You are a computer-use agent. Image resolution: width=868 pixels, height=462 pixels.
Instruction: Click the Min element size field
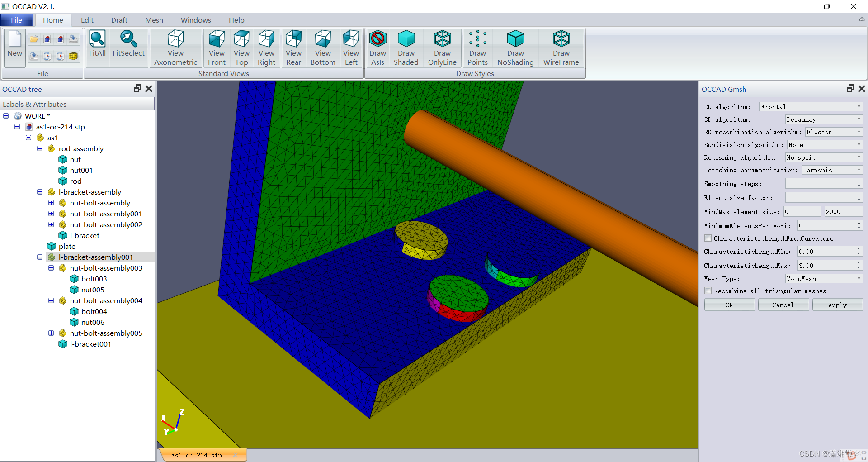(802, 211)
